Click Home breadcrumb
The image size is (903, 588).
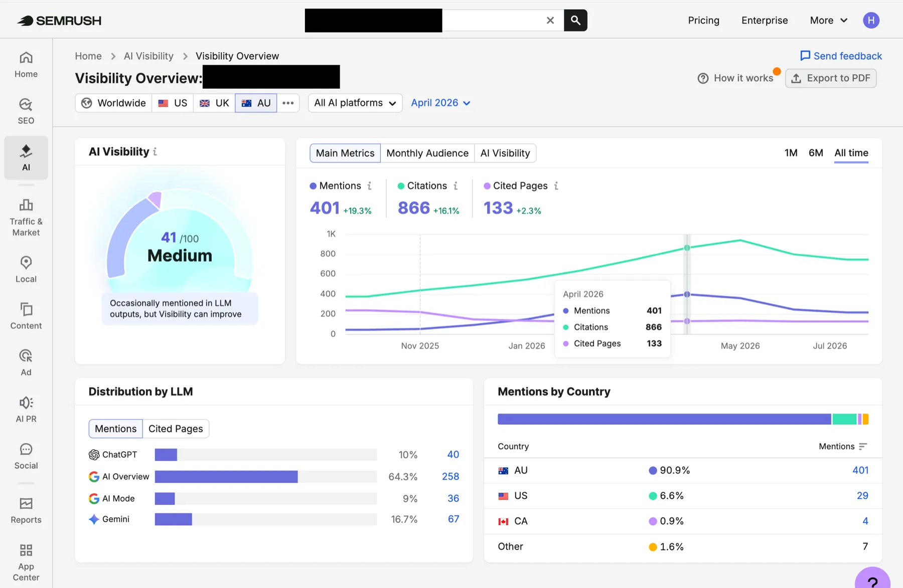tap(88, 56)
